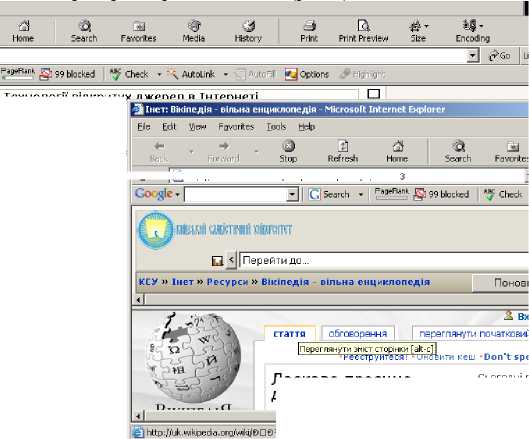Open File menu in front Internet Explorer
Screen dimensions: 529x439
pyautogui.click(x=144, y=127)
